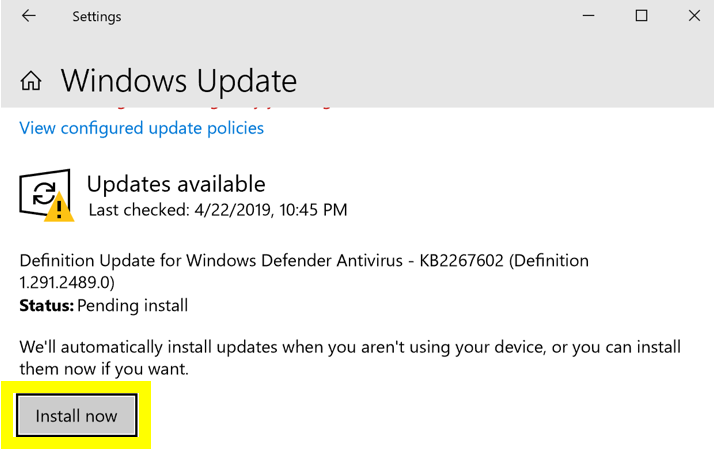Image resolution: width=714 pixels, height=456 pixels.
Task: Open Settings home via house icon
Action: 31,81
